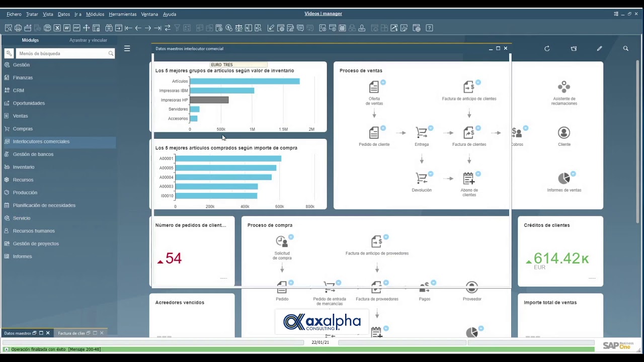Open the Ventana menu
Screen dimensions: 644x362
149,14
